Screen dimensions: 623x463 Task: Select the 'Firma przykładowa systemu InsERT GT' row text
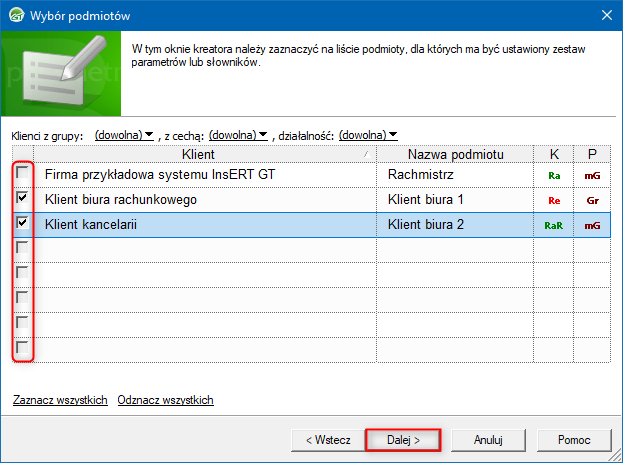pos(160,174)
